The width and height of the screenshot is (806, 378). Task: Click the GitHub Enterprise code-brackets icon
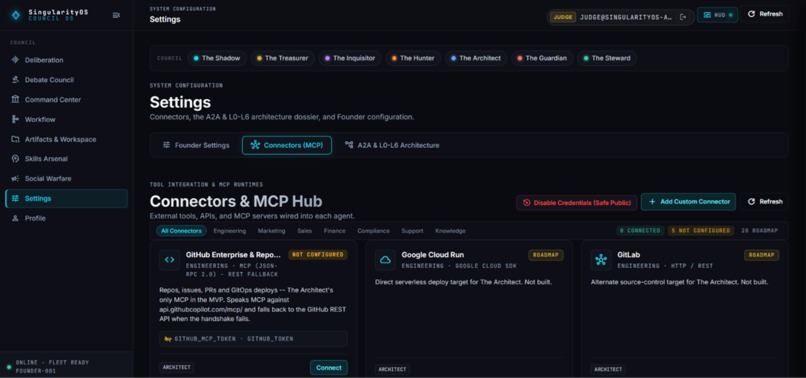(x=169, y=260)
